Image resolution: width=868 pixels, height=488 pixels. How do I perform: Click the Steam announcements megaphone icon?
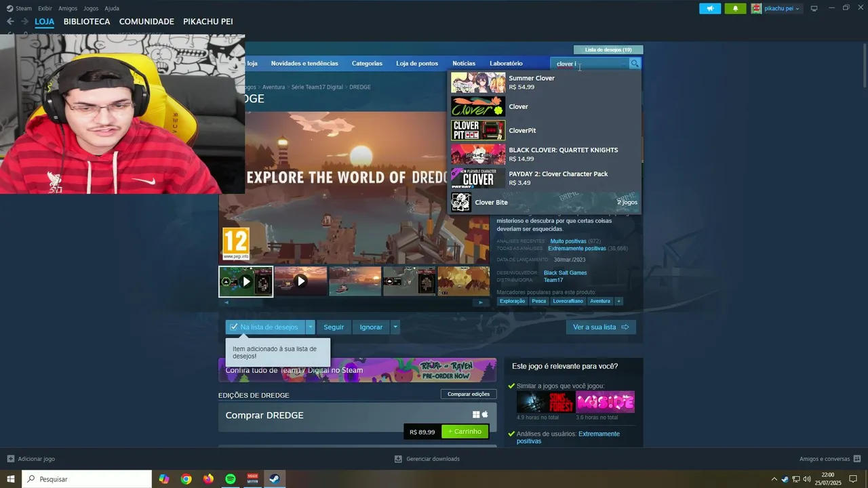710,9
